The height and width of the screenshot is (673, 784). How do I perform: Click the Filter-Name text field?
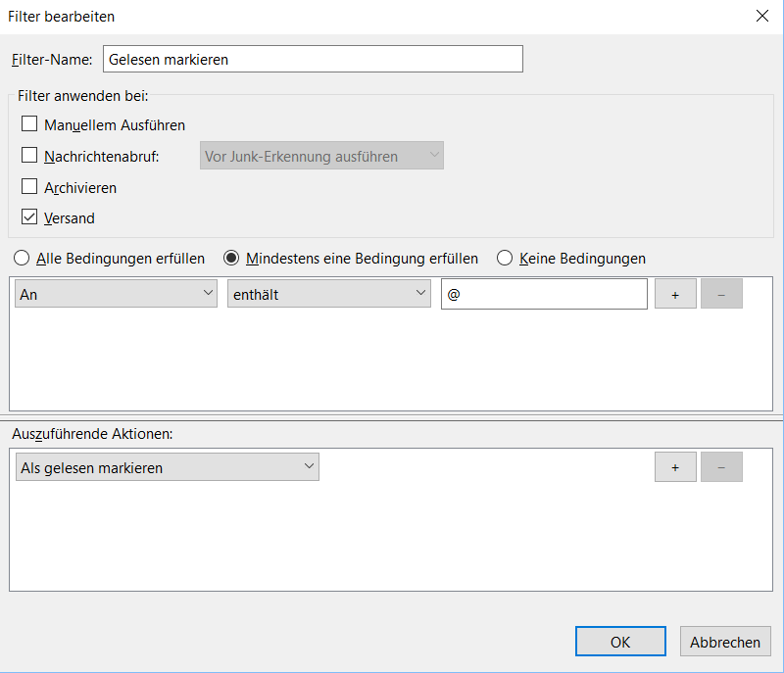[313, 59]
